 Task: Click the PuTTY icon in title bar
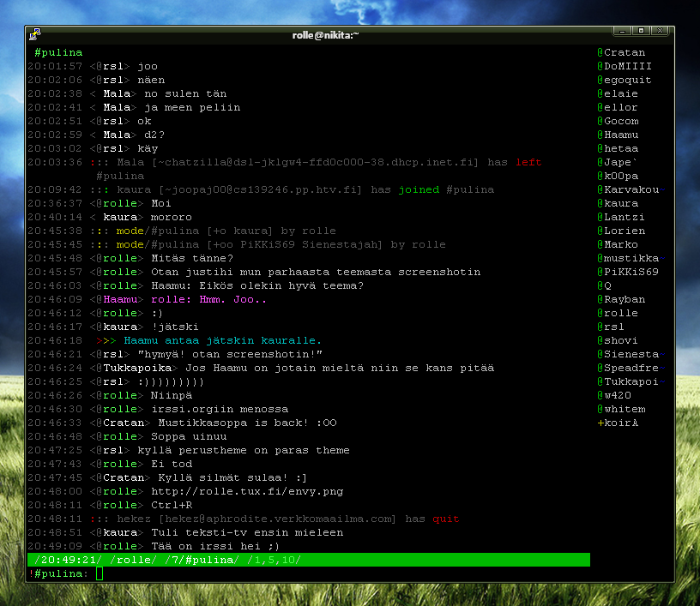click(34, 33)
